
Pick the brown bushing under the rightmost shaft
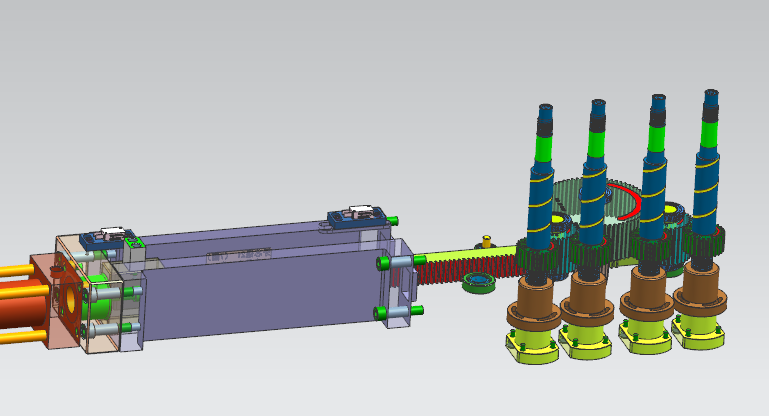(700, 288)
